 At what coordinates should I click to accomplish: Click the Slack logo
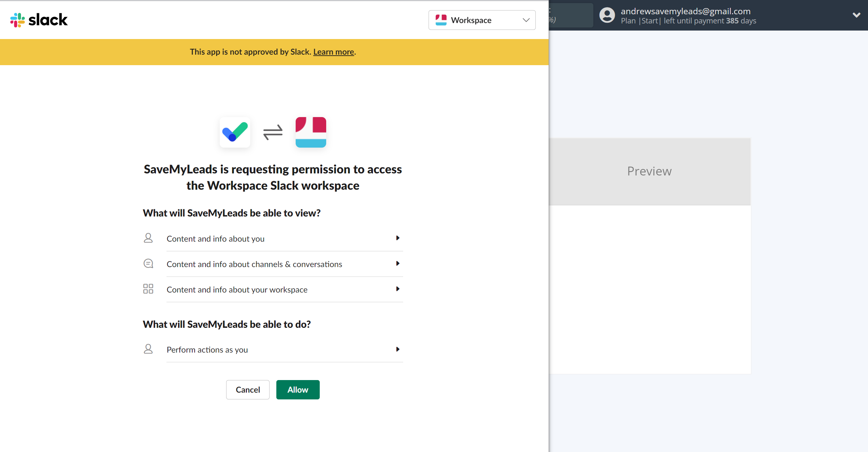click(x=39, y=20)
